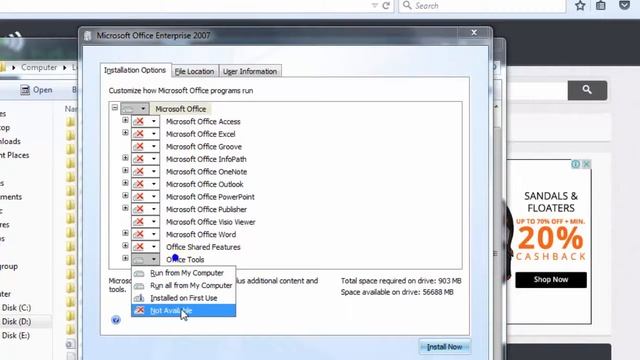This screenshot has width=640, height=360.
Task: Click the browser bookmark star icon
Action: tap(580, 6)
